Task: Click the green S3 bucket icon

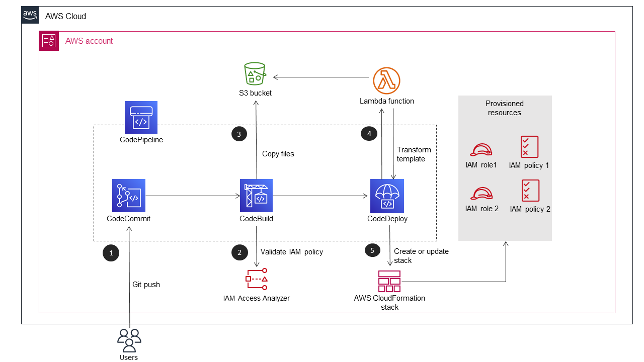Action: (255, 73)
